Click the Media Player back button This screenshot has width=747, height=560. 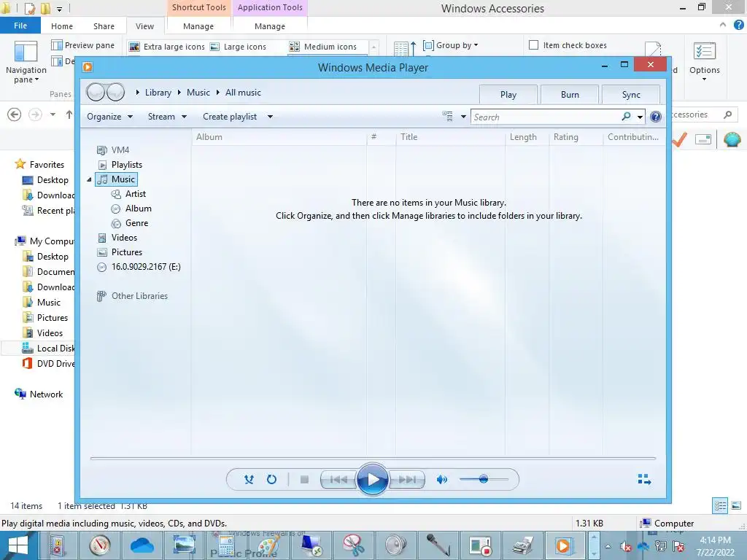pyautogui.click(x=96, y=92)
